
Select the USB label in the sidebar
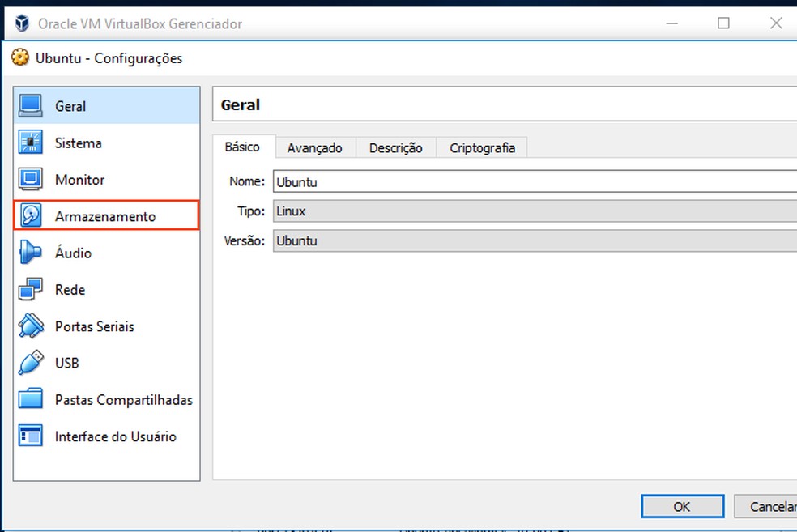tap(67, 363)
